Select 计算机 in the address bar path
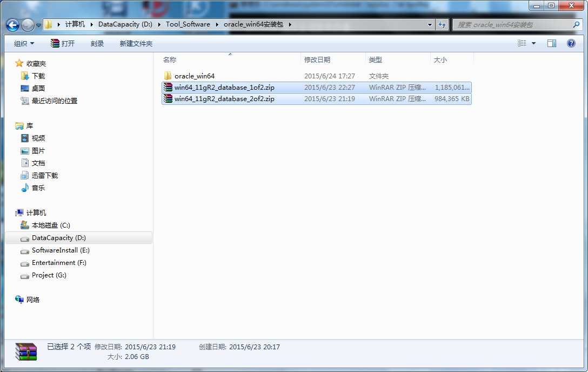588x372 pixels. (x=75, y=24)
